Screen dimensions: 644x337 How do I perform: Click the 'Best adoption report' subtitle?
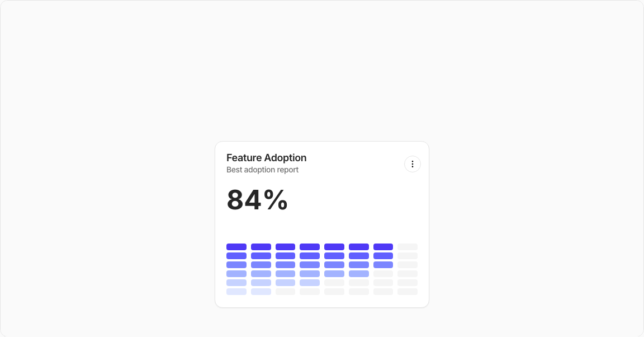(262, 170)
